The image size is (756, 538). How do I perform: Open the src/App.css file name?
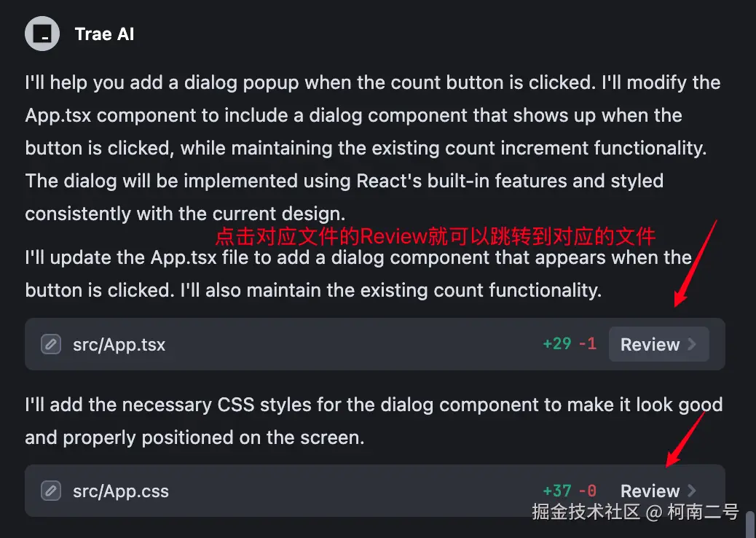click(x=120, y=491)
